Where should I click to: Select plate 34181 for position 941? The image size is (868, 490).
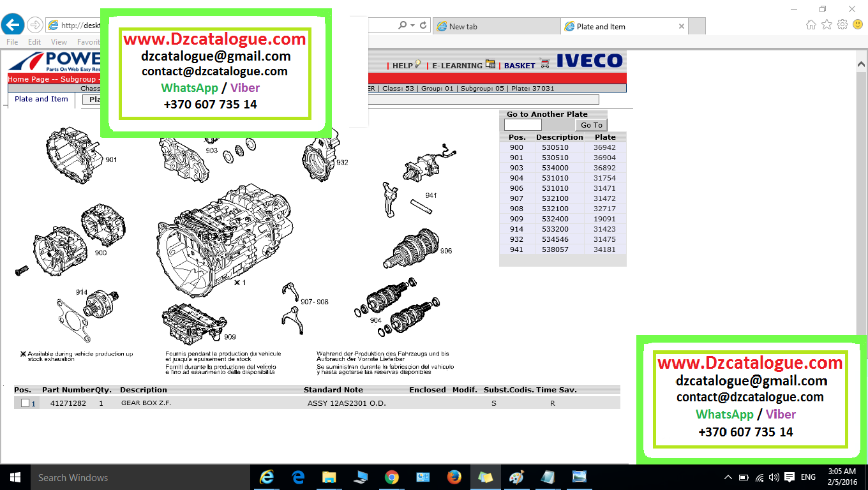604,249
